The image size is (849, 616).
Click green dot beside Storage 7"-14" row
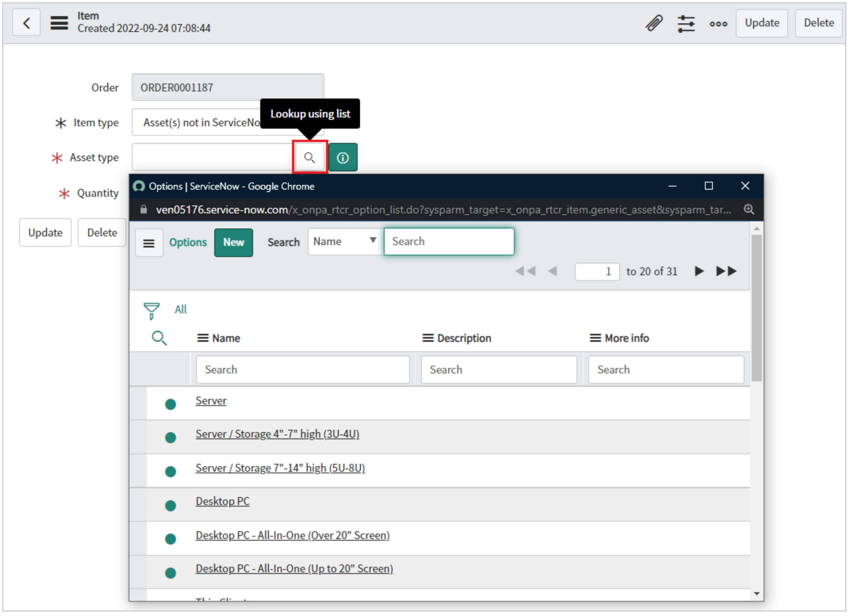[x=171, y=472]
